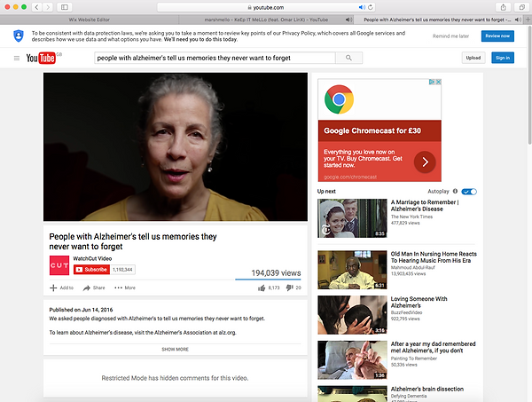Viewport: 532px width, 402px height.
Task: Click the Safari address bar
Action: pos(266,7)
